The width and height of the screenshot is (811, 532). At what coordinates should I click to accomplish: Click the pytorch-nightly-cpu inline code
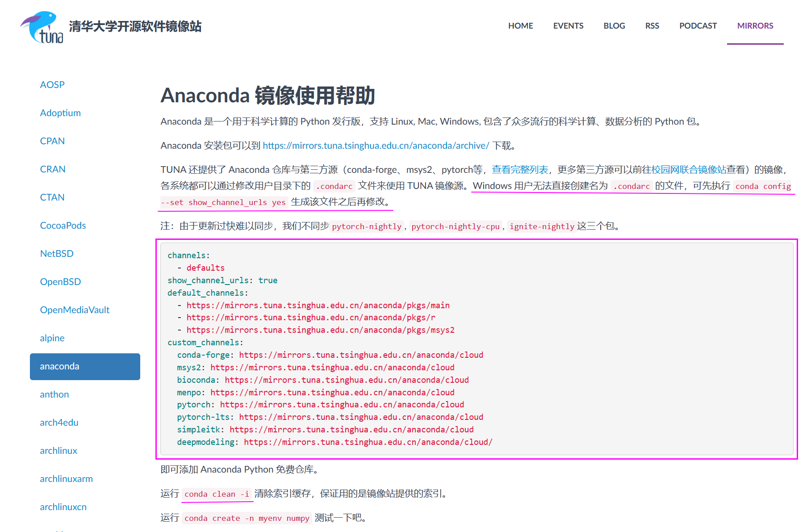(456, 226)
